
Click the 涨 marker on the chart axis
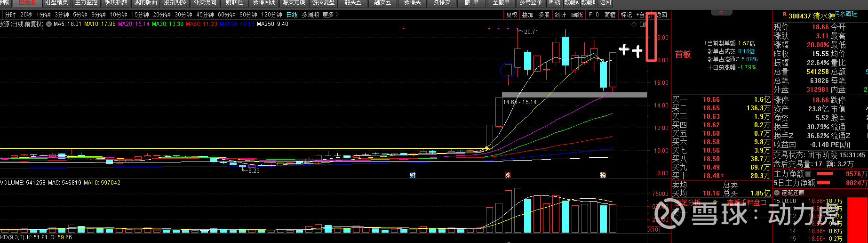coord(508,175)
